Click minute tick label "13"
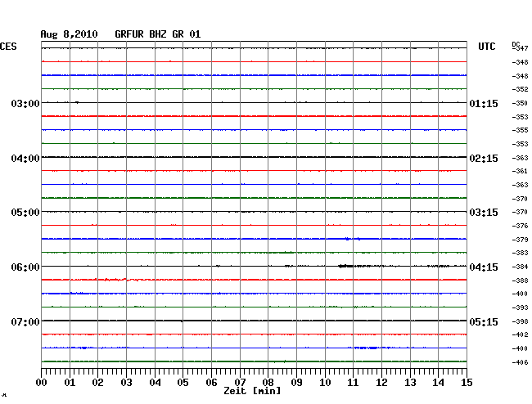532x404 pixels. 410,383
